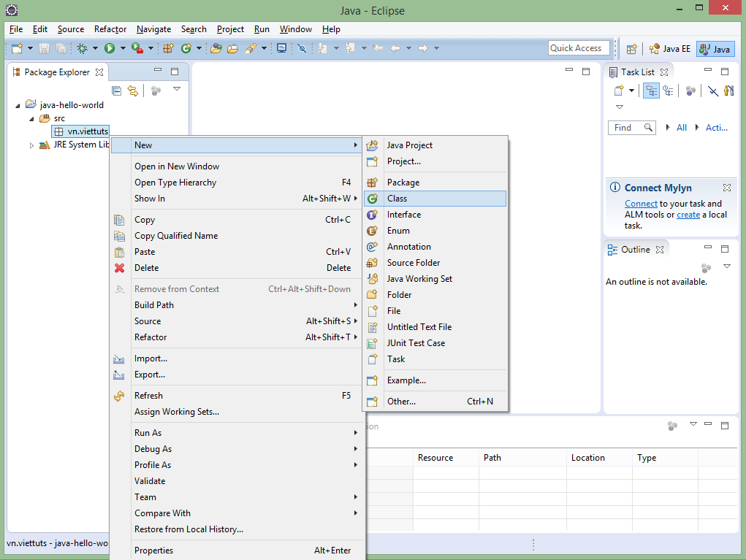
Task: Click the New Java Package toolbar icon
Action: [169, 48]
